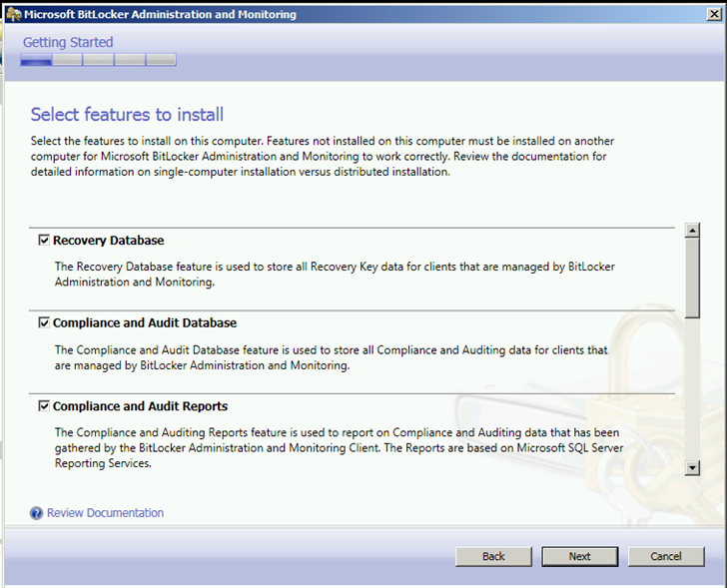Screen dimensions: 727x588
Task: Toggle Compliance and Audit Reports checkbox
Action: click(44, 406)
